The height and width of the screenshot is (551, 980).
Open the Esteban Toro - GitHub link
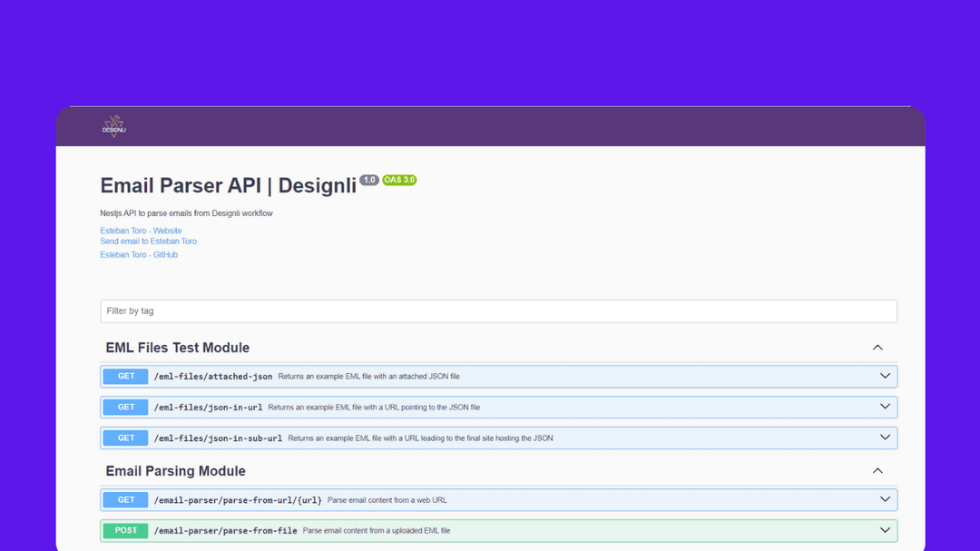coord(139,254)
